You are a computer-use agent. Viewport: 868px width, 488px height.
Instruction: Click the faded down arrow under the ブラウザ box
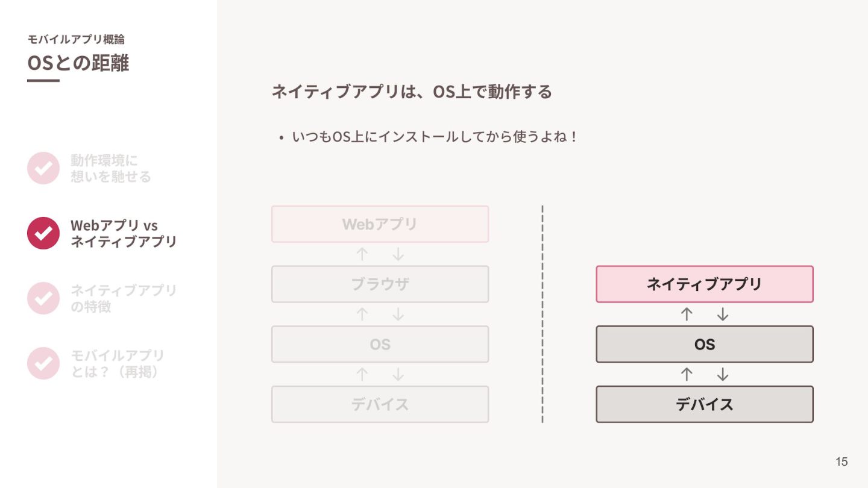pyautogui.click(x=398, y=314)
